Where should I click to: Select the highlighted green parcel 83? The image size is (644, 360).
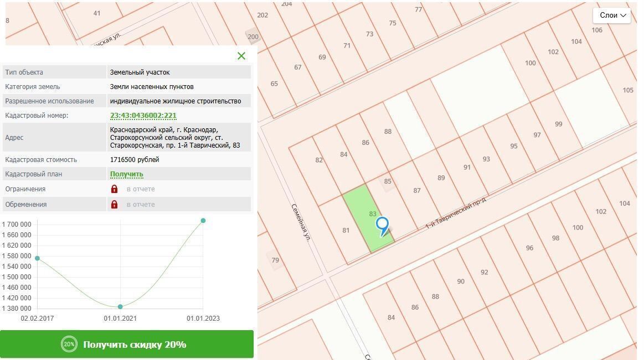pos(368,220)
